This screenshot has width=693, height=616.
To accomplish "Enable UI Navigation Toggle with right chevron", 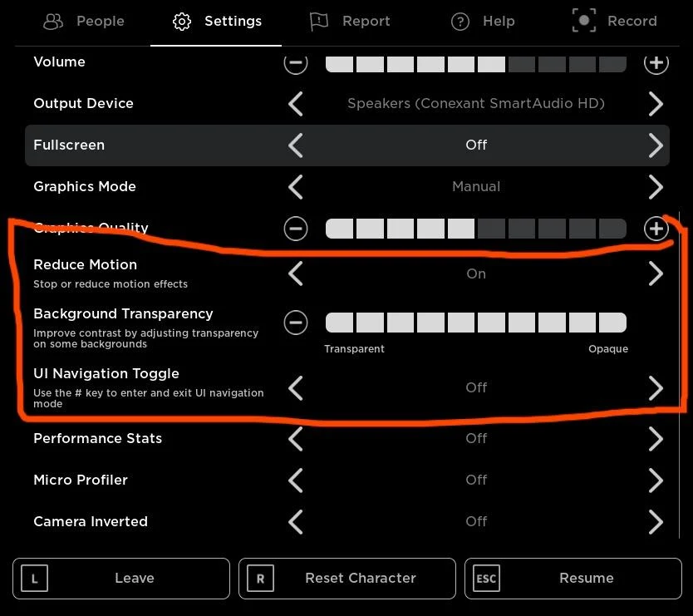I will pyautogui.click(x=656, y=387).
